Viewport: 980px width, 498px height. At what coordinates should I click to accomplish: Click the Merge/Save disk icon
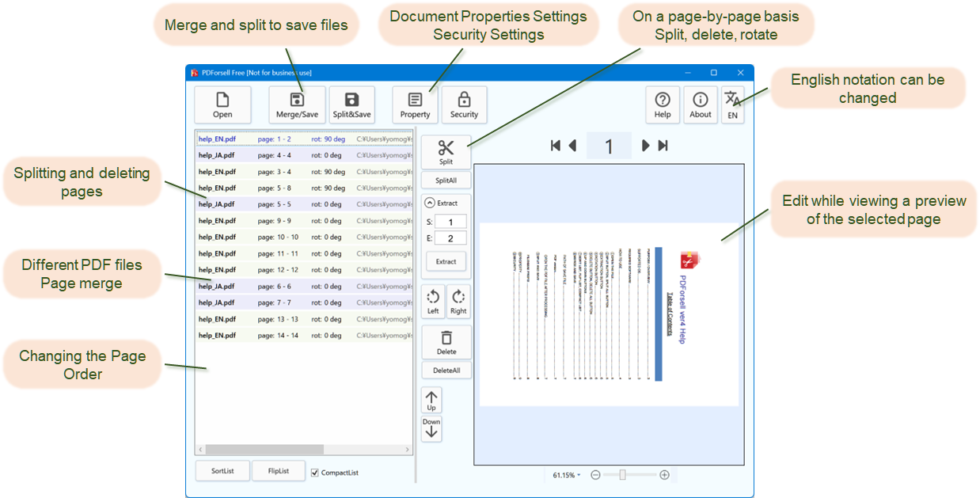point(297,101)
